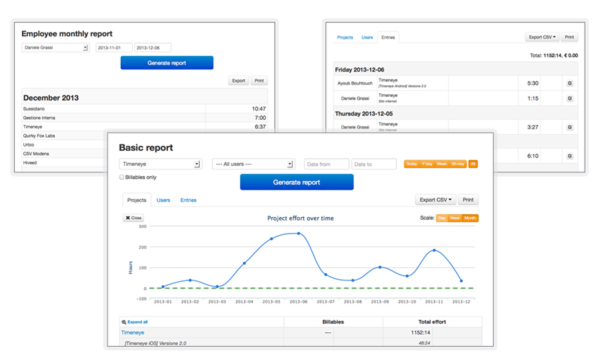
Task: Edit the 2013-12-06 end date field
Action: pyautogui.click(x=153, y=48)
